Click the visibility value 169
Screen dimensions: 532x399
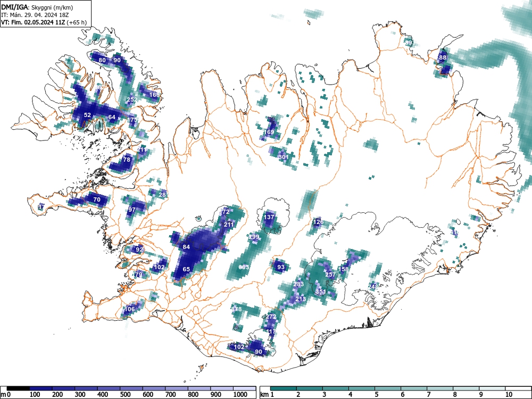pos(269,131)
